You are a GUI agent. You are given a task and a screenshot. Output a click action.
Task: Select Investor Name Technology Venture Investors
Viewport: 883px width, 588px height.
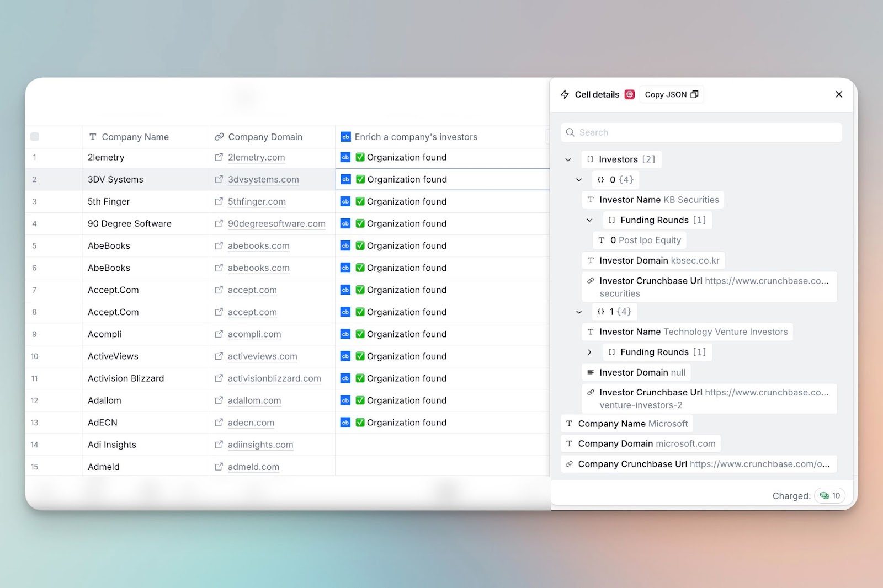pos(688,332)
